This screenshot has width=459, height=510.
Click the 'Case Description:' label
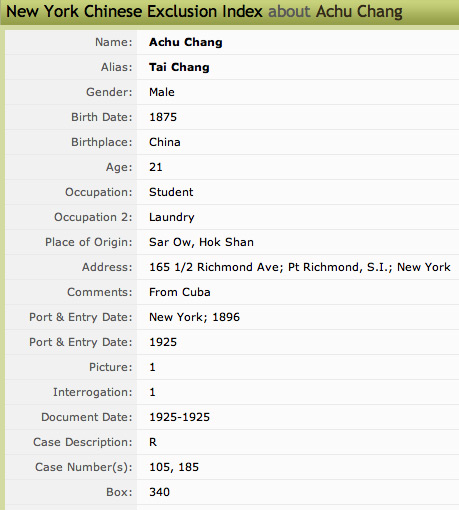click(x=83, y=442)
